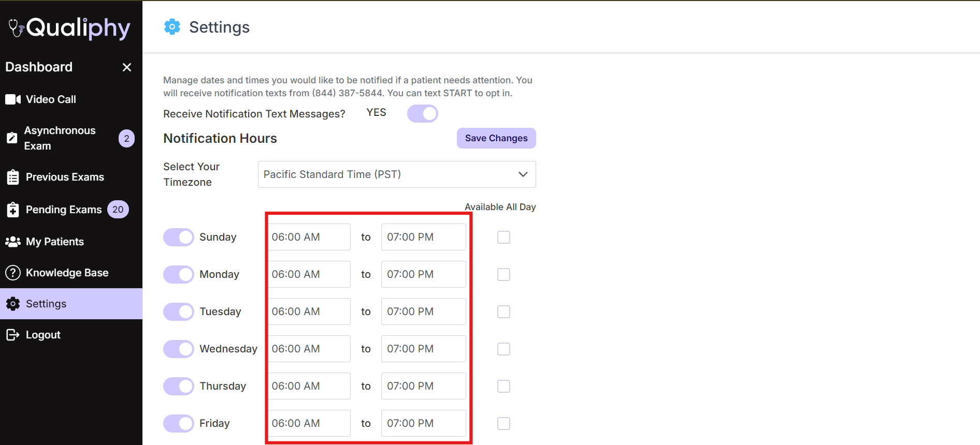Image resolution: width=980 pixels, height=445 pixels.
Task: Go to Pending Exams menu item
Action: pyautogui.click(x=64, y=210)
